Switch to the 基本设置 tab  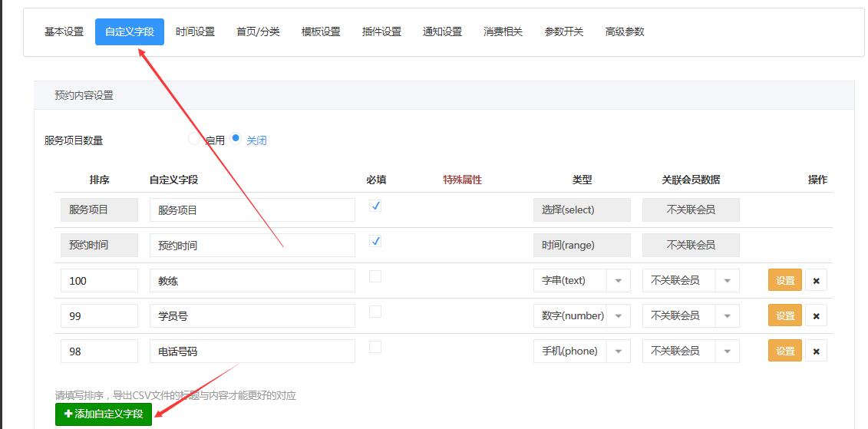coord(64,31)
